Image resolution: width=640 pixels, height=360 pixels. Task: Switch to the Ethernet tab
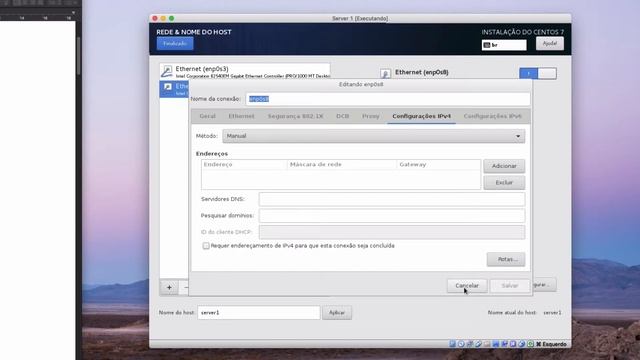(241, 116)
